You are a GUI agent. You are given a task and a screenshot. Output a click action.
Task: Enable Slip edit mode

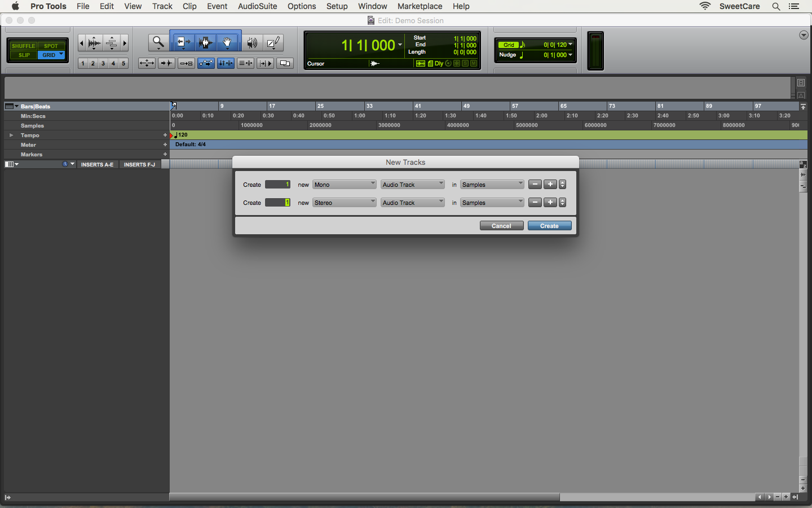pos(23,55)
